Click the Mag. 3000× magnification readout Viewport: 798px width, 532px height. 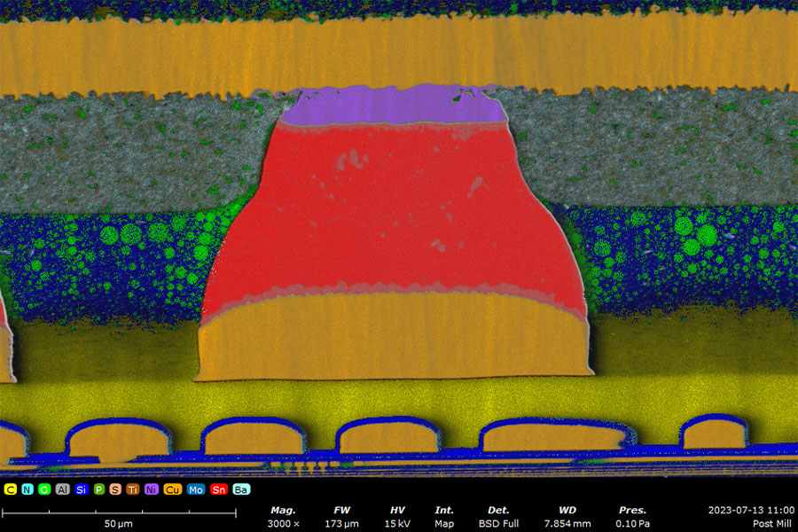(x=284, y=523)
